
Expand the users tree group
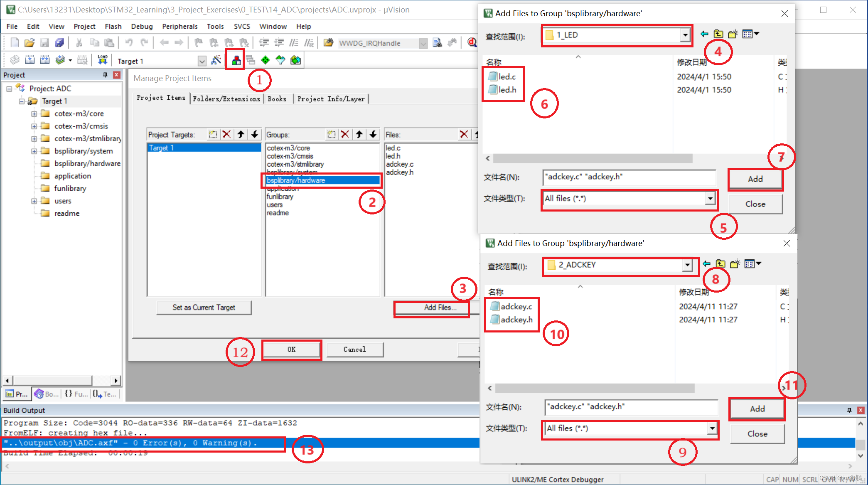coord(34,201)
